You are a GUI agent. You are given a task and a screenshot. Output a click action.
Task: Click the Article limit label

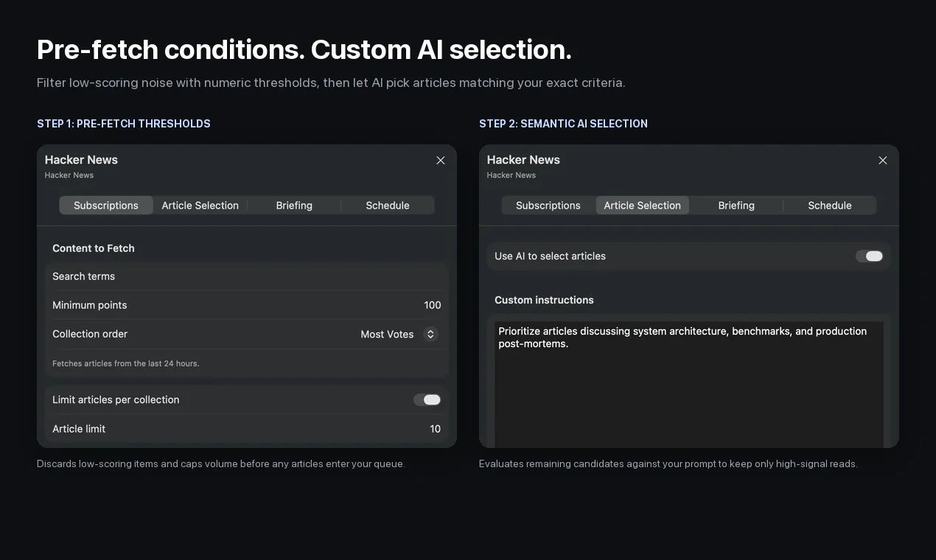[79, 429]
